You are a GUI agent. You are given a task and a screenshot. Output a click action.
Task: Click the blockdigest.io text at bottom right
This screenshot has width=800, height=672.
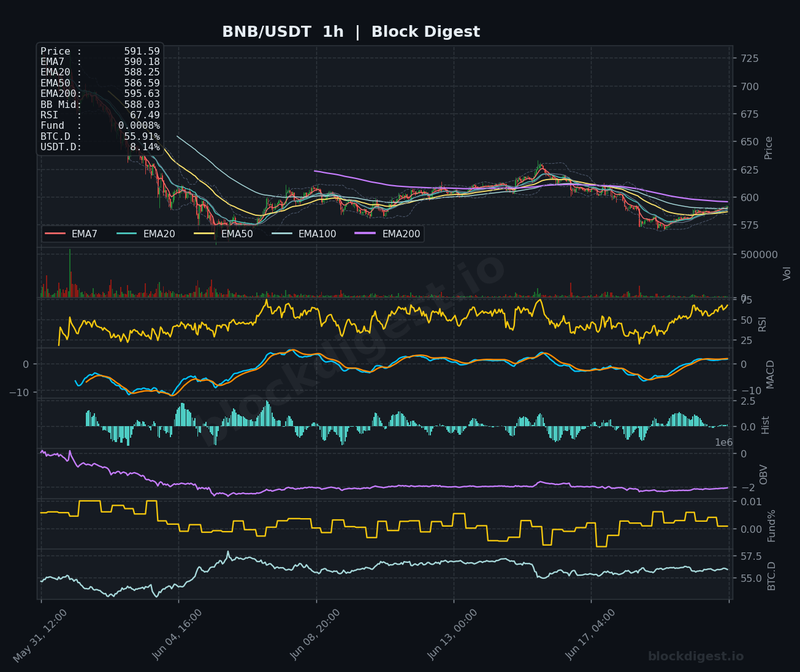pyautogui.click(x=696, y=657)
